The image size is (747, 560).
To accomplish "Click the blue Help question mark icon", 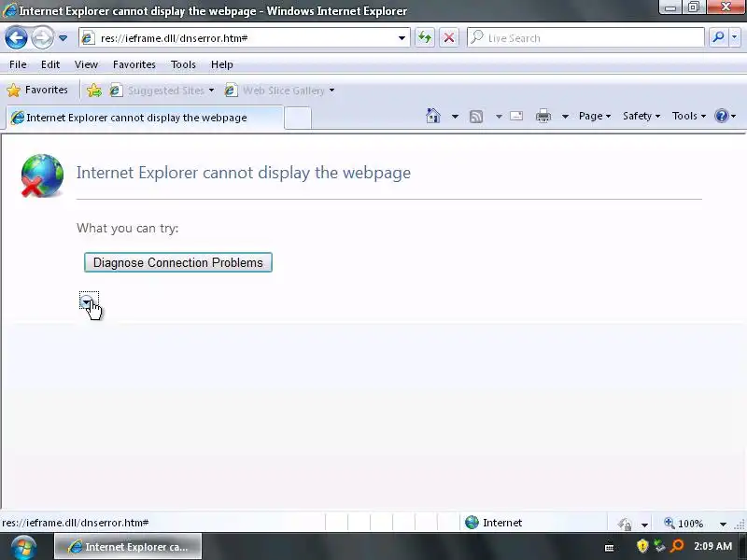I will click(x=722, y=116).
